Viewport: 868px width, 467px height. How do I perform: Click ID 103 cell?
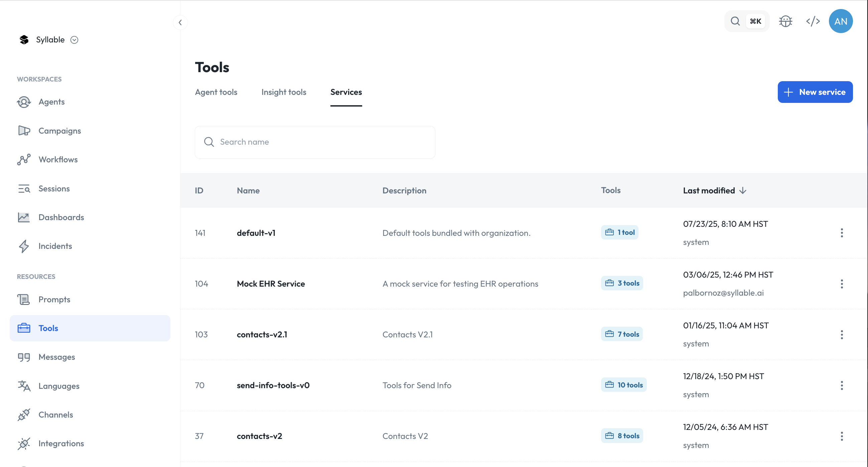click(x=201, y=335)
